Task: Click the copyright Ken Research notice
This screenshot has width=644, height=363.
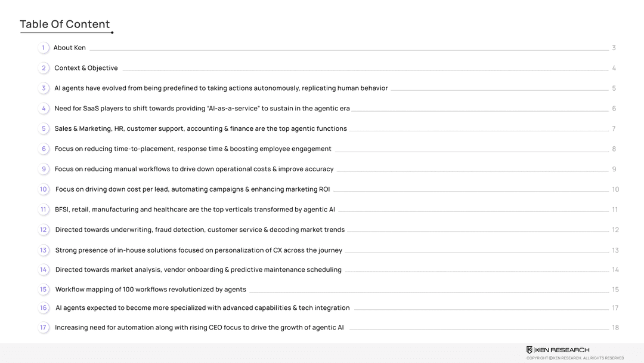Action: (575, 358)
